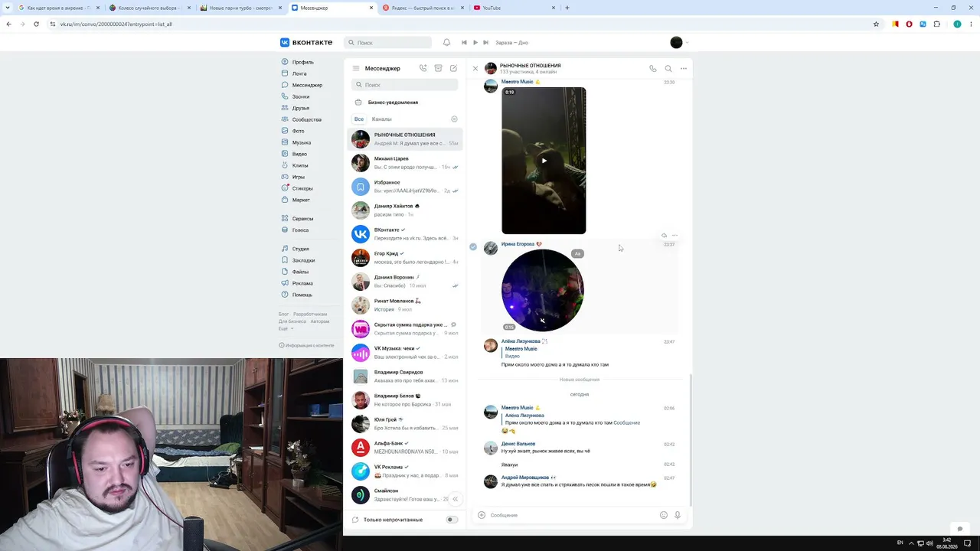The image size is (980, 551).
Task: Skip to previous track in VK header
Action: pos(464,42)
